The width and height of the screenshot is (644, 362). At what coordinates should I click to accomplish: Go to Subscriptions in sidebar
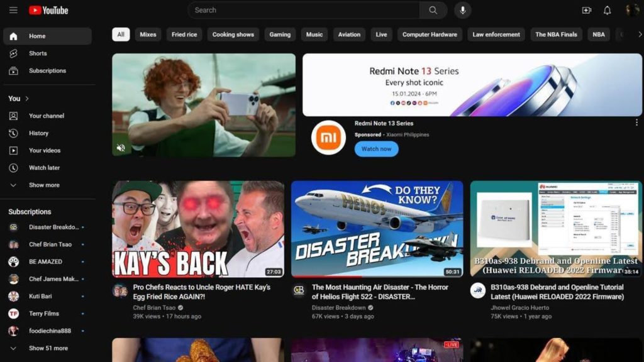click(47, 71)
